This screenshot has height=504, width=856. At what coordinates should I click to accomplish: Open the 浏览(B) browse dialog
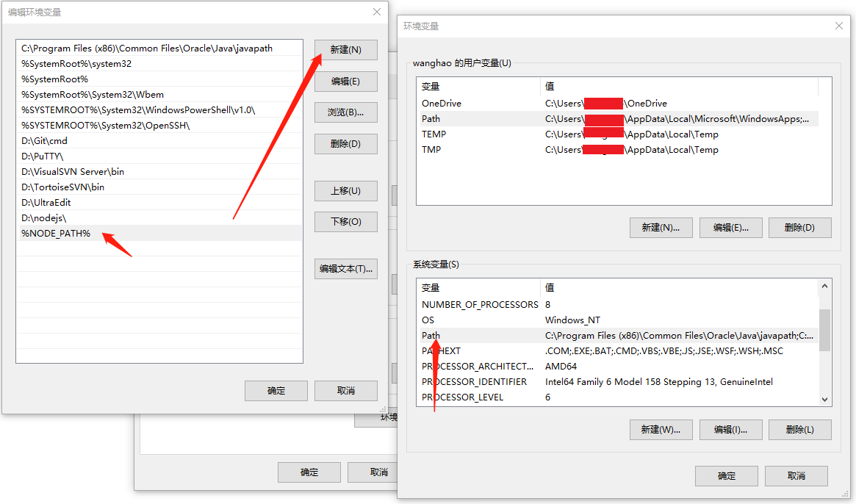(345, 112)
